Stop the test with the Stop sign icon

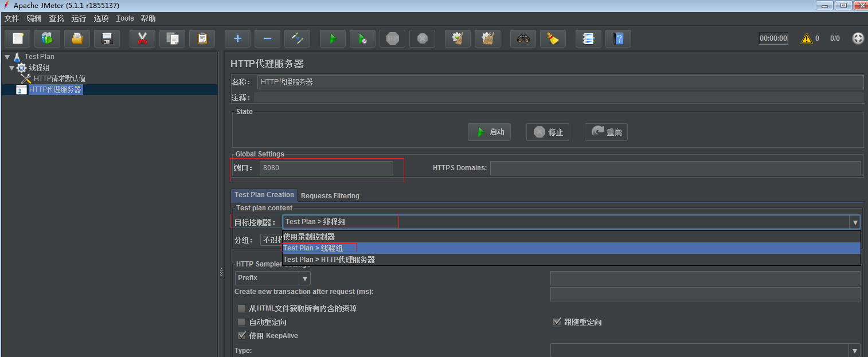(x=393, y=38)
